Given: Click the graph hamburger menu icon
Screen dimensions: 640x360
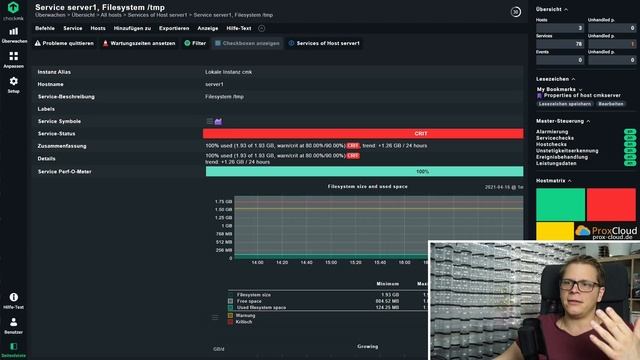Looking at the screenshot, I should 215,317.
